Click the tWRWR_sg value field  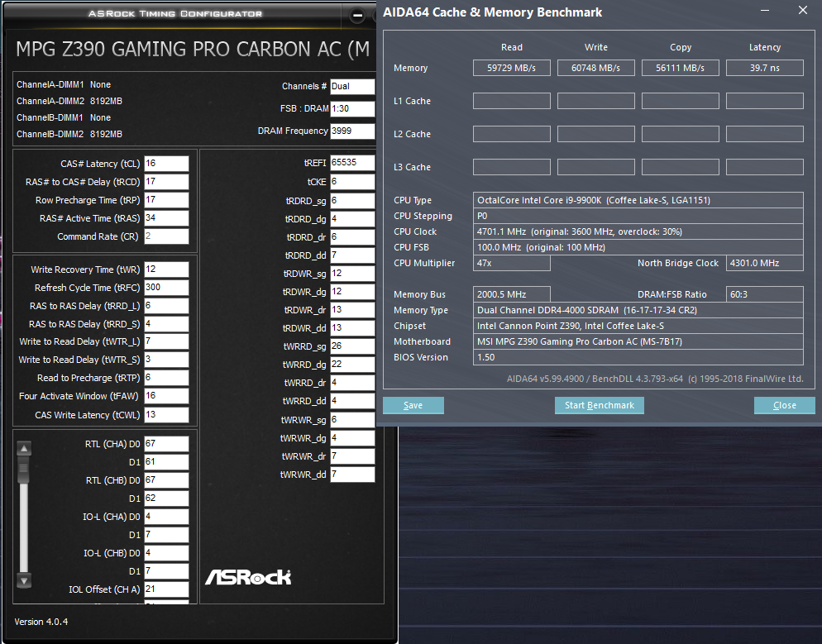(x=352, y=420)
